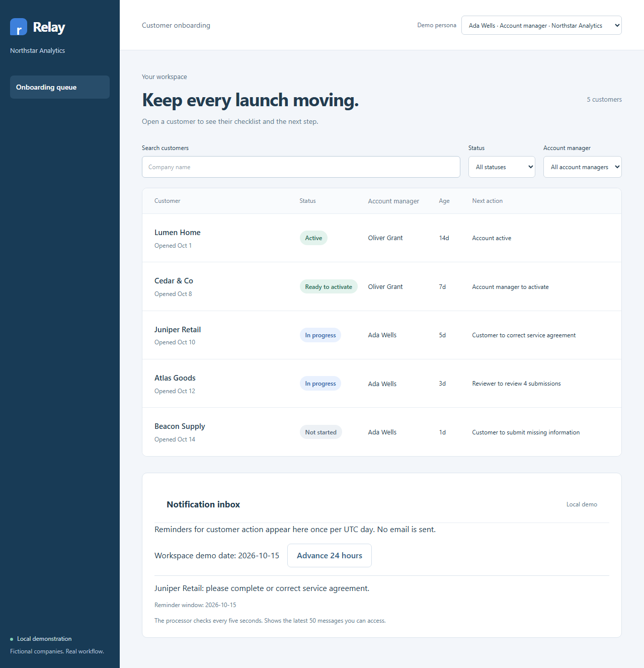The height and width of the screenshot is (668, 644).
Task: Click 'Workspace demo date: 2026-10-15' text
Action: 217,556
